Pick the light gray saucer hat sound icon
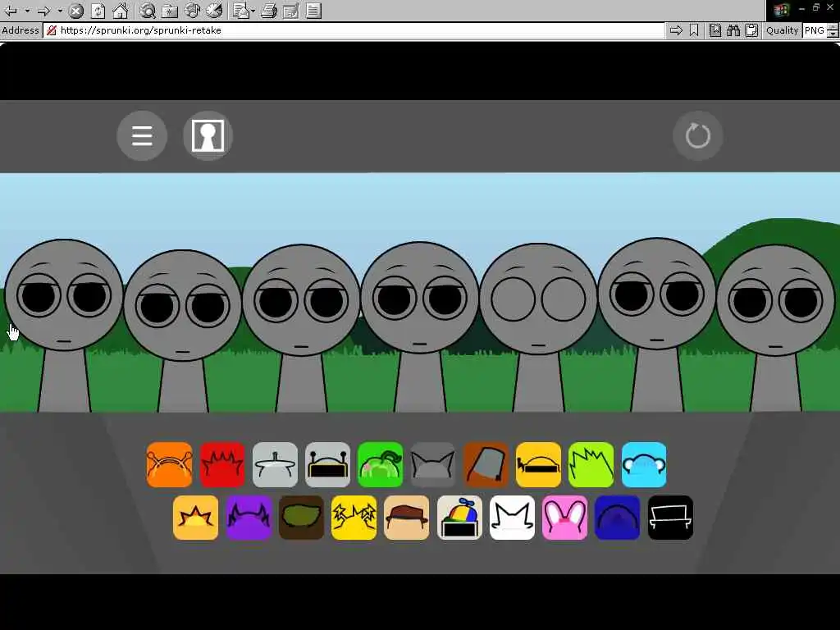The image size is (840, 630). pyautogui.click(x=275, y=464)
